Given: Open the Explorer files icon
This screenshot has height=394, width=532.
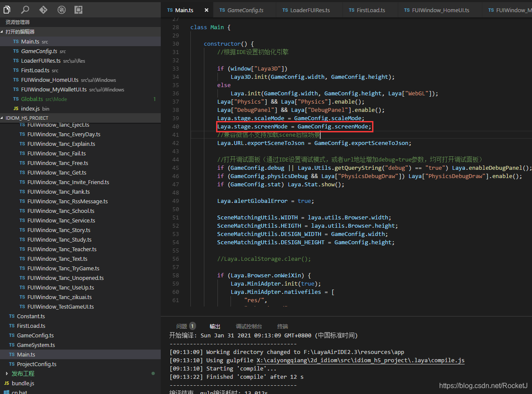Looking at the screenshot, I should click(7, 9).
